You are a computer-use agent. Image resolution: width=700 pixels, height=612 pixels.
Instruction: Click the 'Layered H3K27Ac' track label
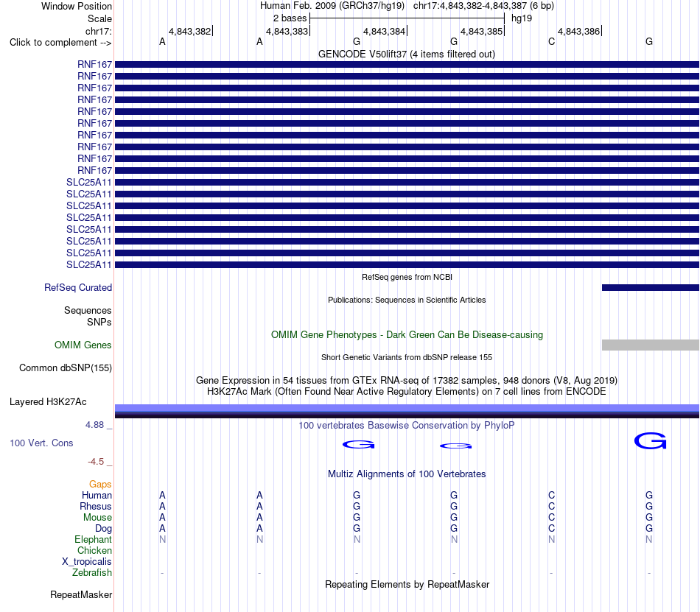point(48,402)
